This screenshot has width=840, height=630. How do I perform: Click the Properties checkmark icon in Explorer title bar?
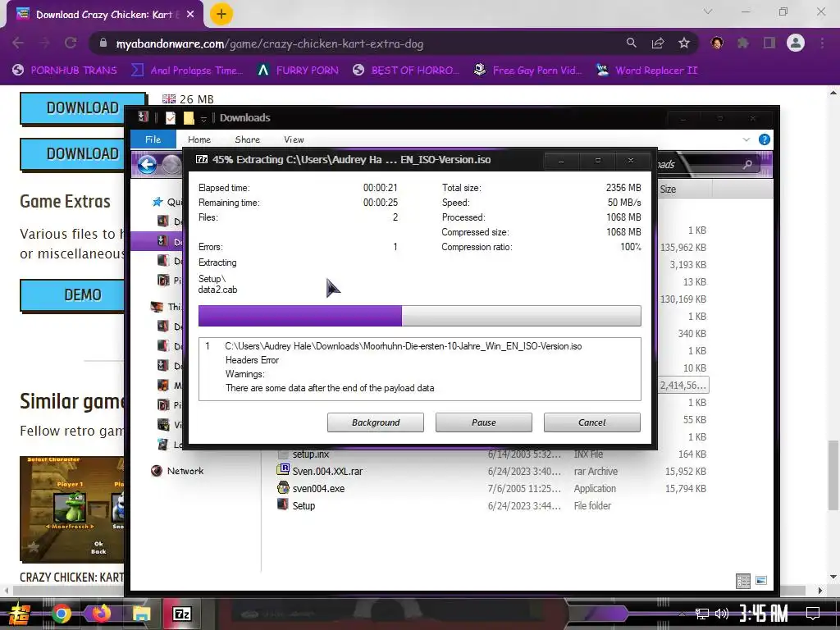coord(171,118)
